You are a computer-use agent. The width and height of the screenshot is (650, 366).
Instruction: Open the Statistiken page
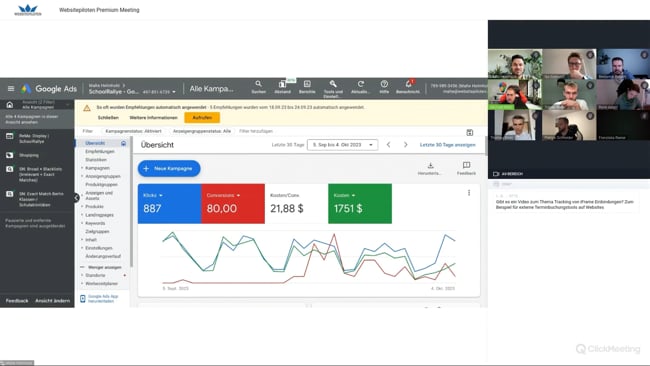click(x=96, y=160)
